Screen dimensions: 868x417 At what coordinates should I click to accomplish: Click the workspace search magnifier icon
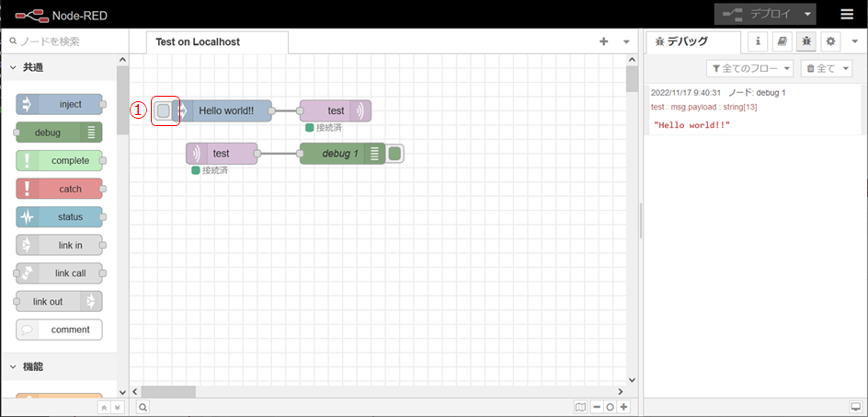143,406
